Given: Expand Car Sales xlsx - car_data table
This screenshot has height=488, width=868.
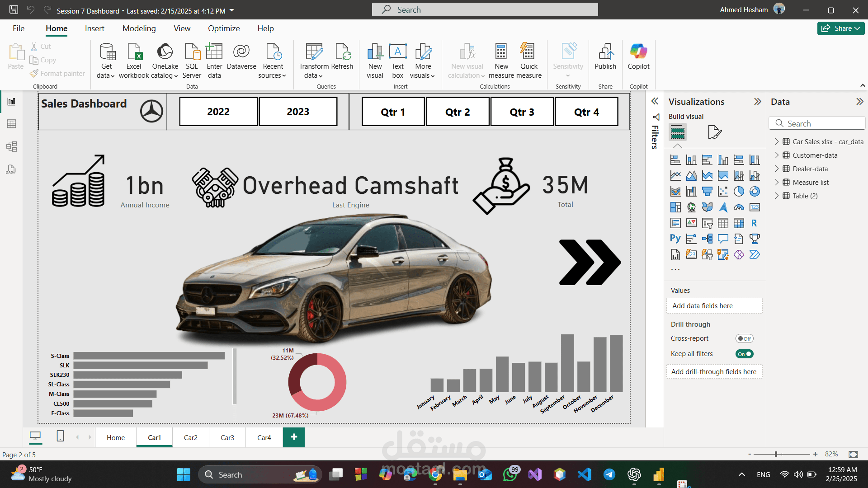Looking at the screenshot, I should (777, 141).
